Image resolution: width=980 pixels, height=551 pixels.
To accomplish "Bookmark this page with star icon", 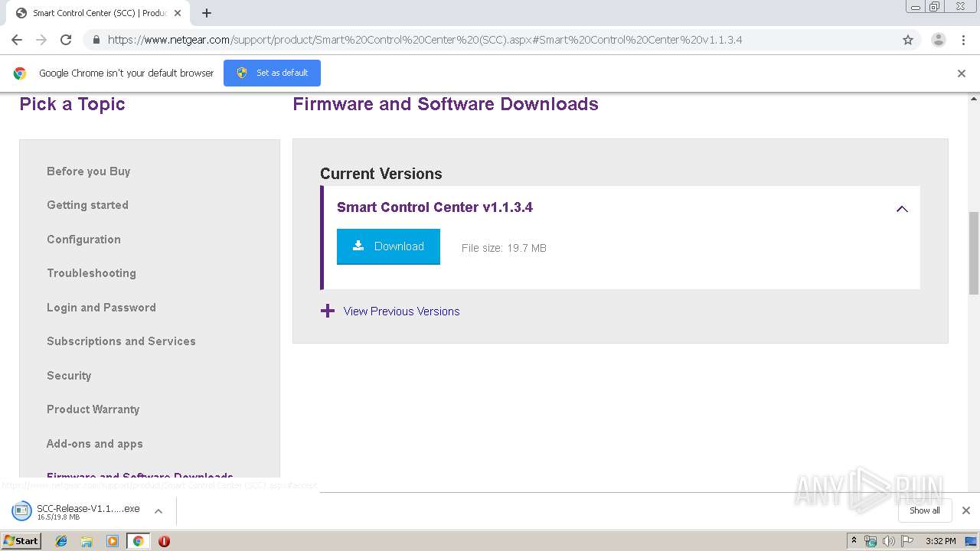I will point(908,40).
